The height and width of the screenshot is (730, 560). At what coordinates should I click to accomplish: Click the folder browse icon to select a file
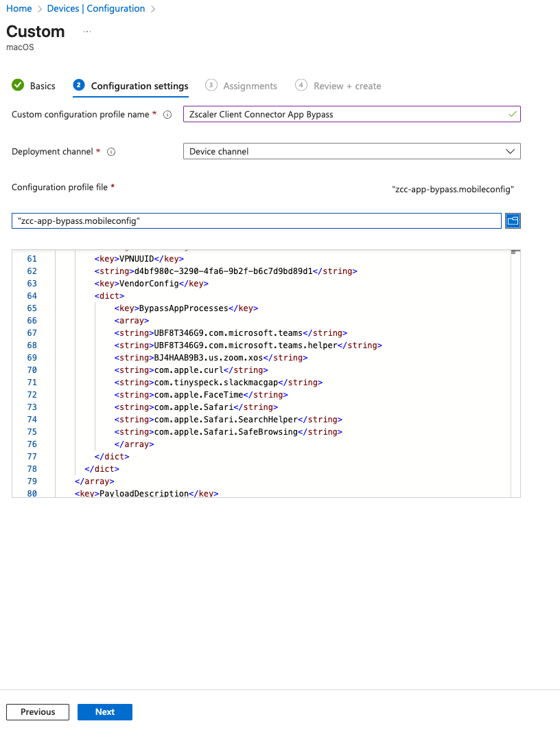point(513,220)
